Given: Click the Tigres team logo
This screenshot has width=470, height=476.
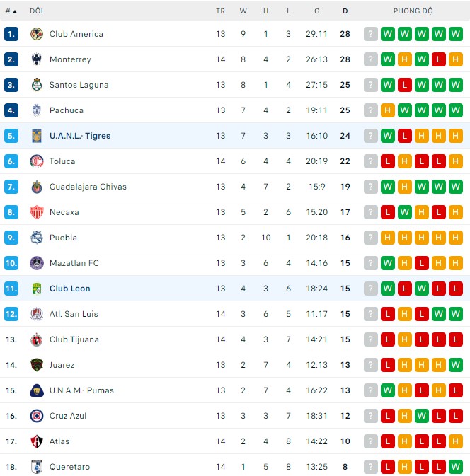Looking at the screenshot, I should tap(37, 136).
